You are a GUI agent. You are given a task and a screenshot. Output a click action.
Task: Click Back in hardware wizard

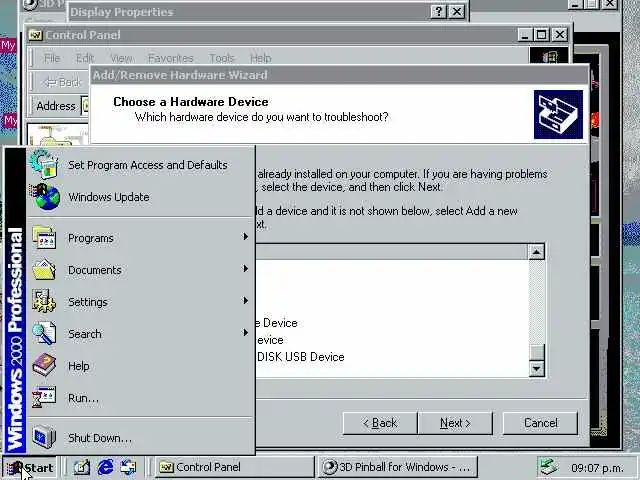(x=380, y=423)
